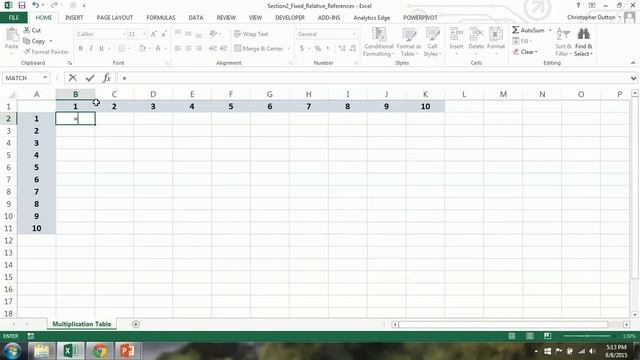Open Format as Table gallery
640x360 pixels.
pyautogui.click(x=409, y=42)
